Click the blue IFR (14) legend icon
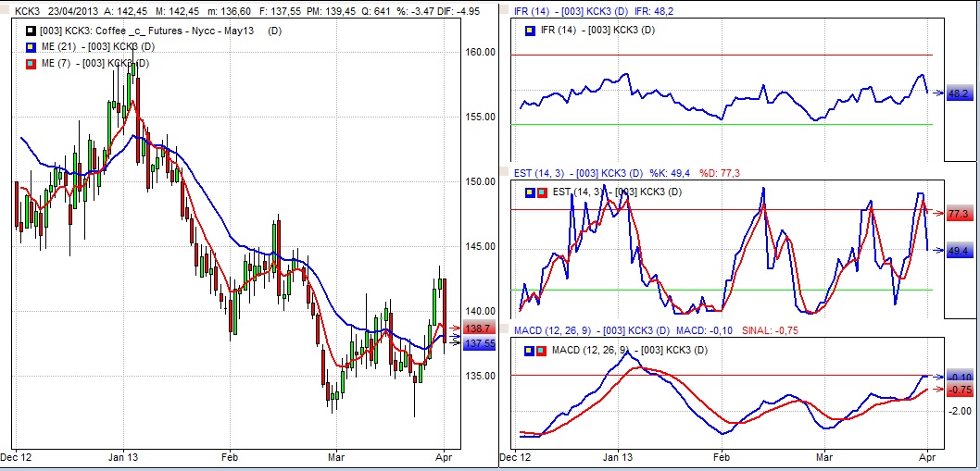Image resolution: width=980 pixels, height=471 pixels. 529,31
